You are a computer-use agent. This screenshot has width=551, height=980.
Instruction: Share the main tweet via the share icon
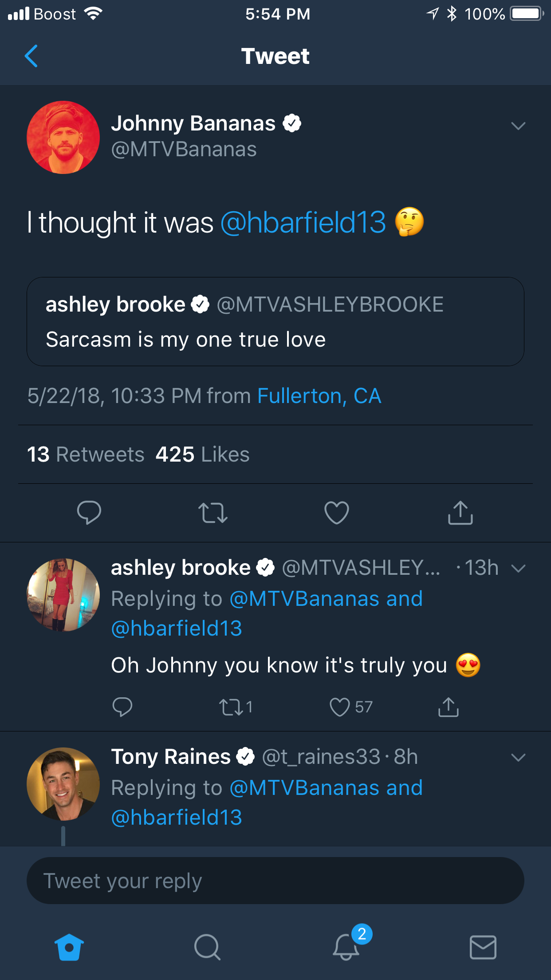(x=460, y=513)
